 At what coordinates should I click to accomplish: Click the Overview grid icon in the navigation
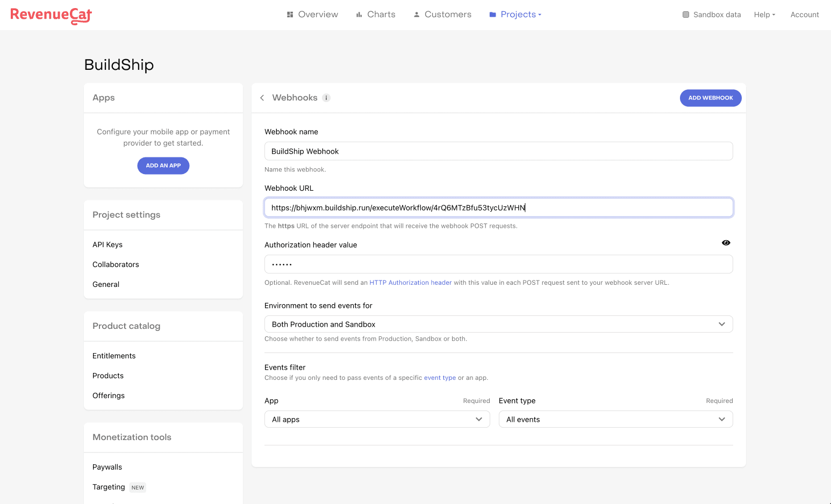pyautogui.click(x=290, y=14)
